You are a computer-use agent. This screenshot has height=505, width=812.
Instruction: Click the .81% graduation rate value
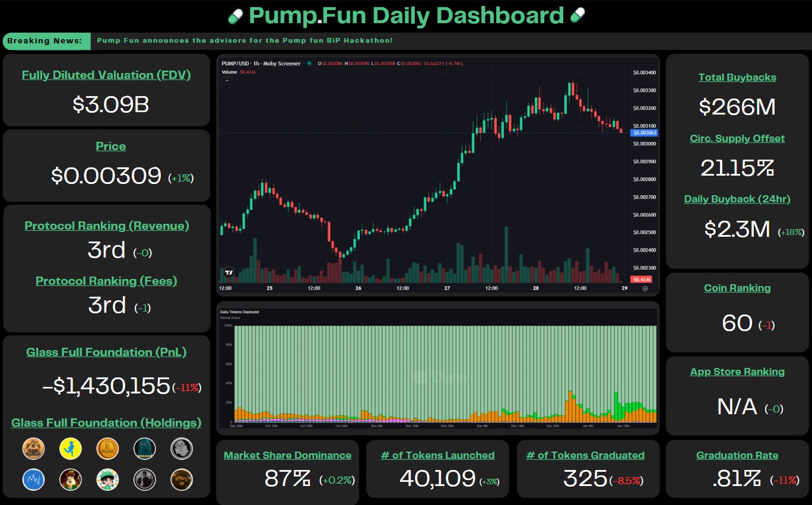[x=737, y=478]
